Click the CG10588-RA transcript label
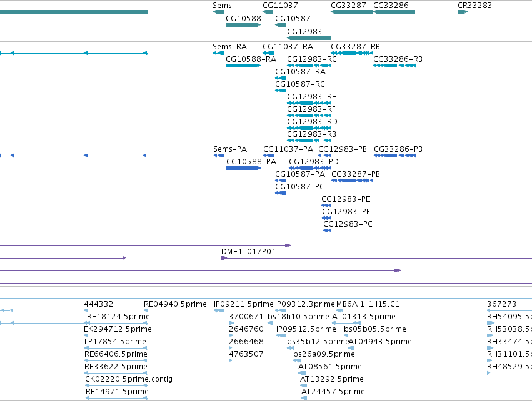This screenshot has height=401, width=532. click(251, 59)
